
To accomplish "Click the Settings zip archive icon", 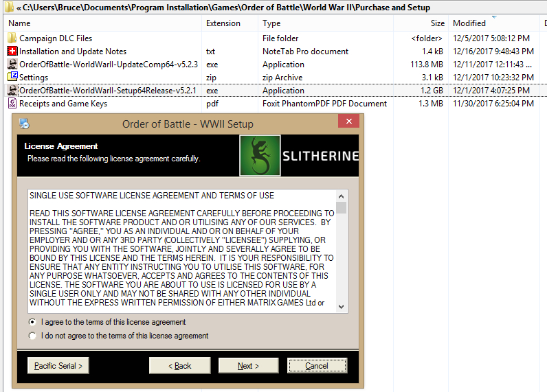I will pyautogui.click(x=12, y=77).
